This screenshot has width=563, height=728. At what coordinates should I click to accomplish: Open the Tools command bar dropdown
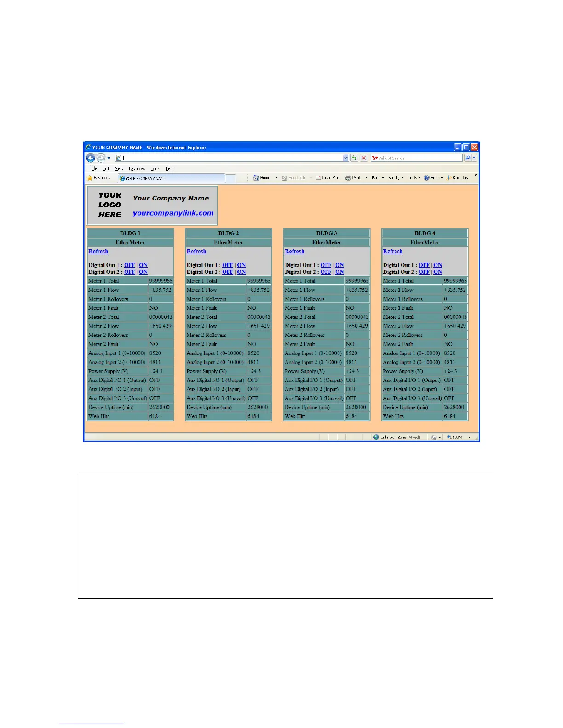click(414, 178)
